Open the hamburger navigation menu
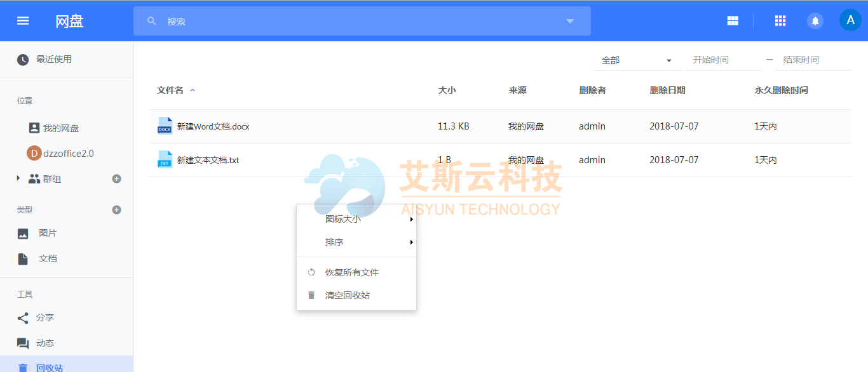Image resolution: width=868 pixels, height=372 pixels. click(x=23, y=21)
